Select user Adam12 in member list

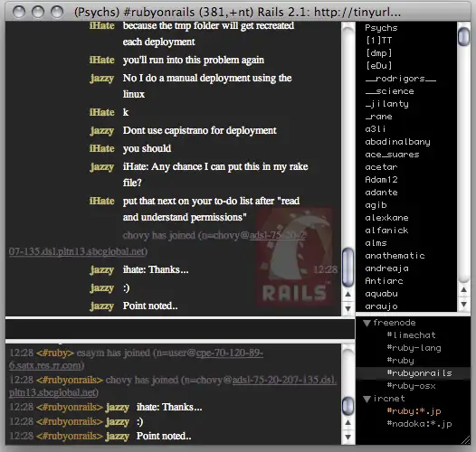pos(381,180)
